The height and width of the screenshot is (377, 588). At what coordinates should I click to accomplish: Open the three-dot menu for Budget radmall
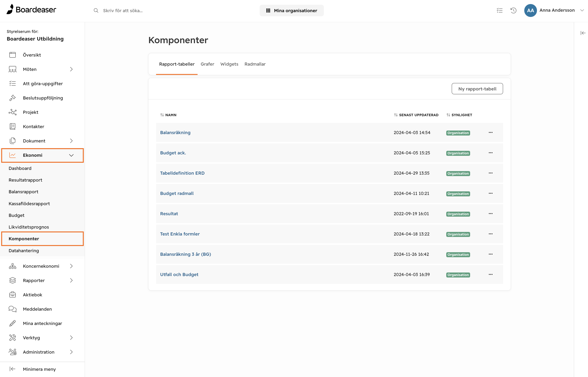click(x=490, y=194)
